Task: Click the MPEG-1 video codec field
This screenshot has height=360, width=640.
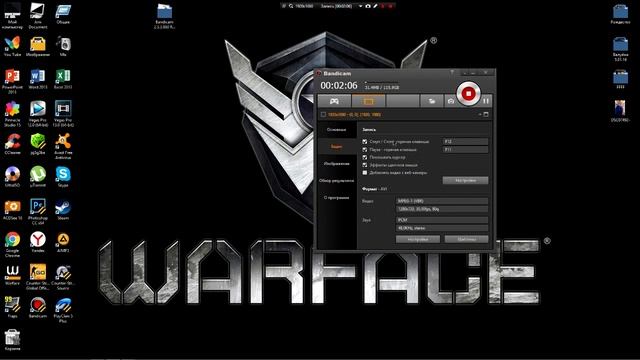Action: [442, 201]
